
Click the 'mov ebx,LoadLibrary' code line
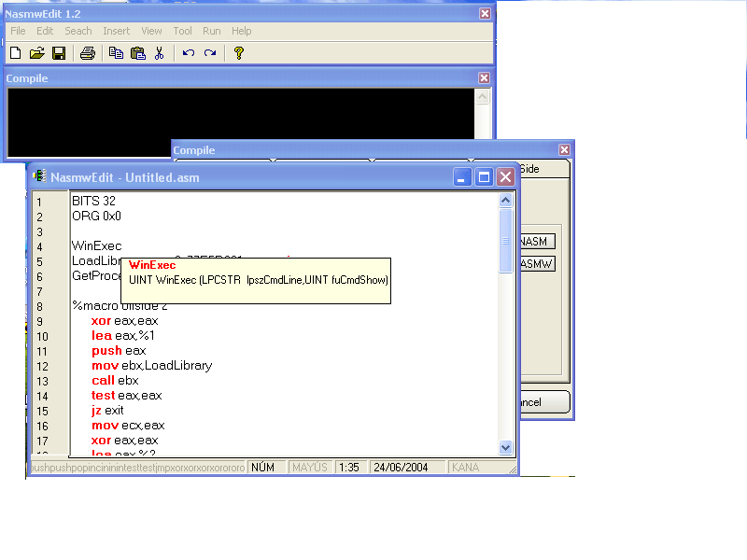(151, 366)
